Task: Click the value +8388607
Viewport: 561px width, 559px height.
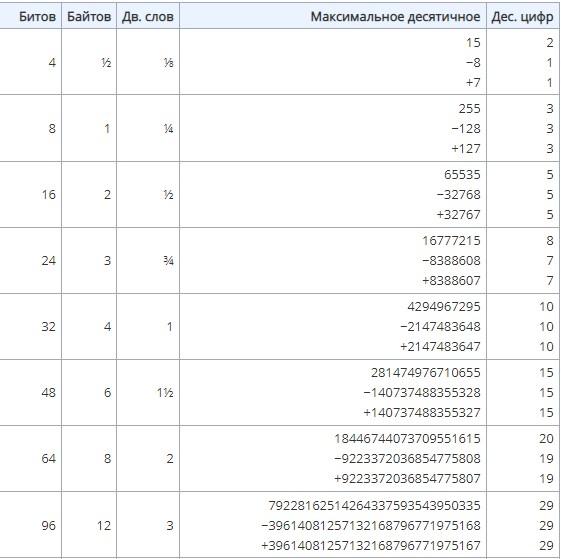Action: tap(451, 280)
